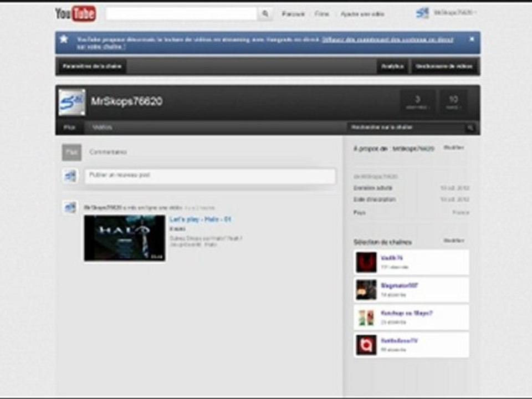Viewport: 532px width, 399px height.
Task: Follow the underlined link in the blue banner
Action: (387, 40)
